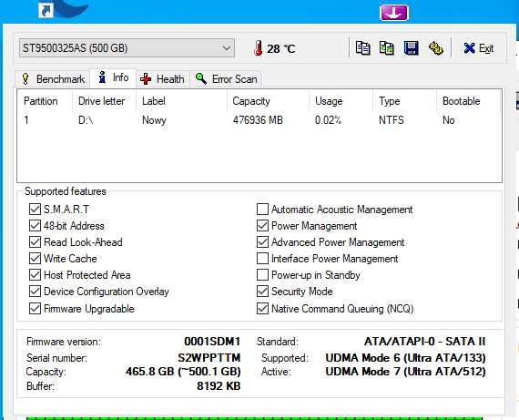Toggle the Power Management checkbox

coord(262,226)
